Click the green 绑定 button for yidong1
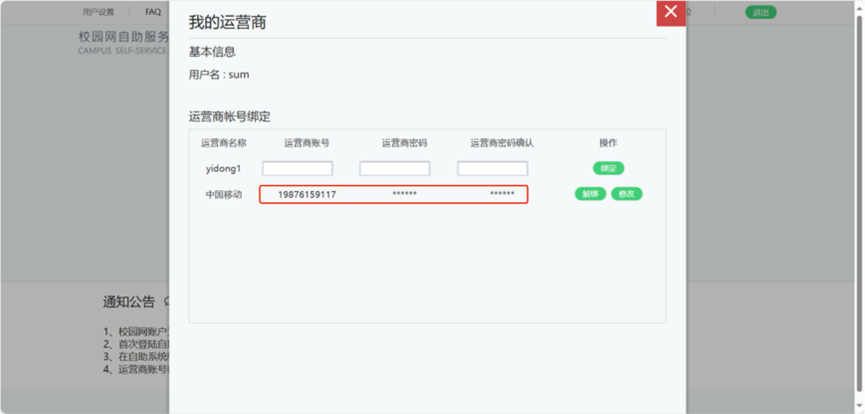Viewport: 865px width, 414px height. coord(608,168)
